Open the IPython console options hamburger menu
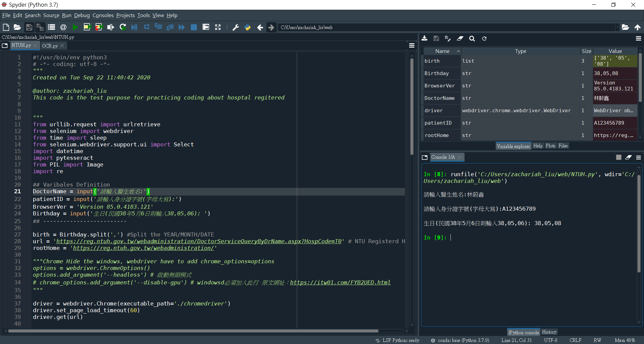Viewport: 644px width, 344px height. point(638,157)
